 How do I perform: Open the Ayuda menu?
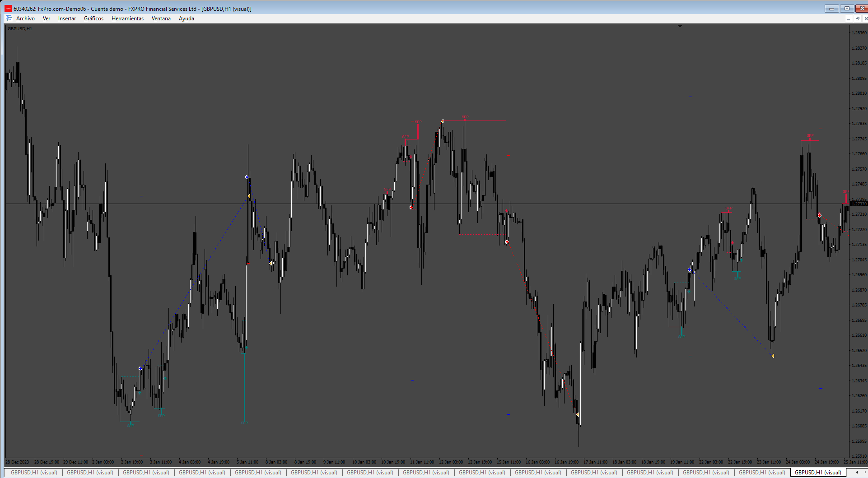187,19
